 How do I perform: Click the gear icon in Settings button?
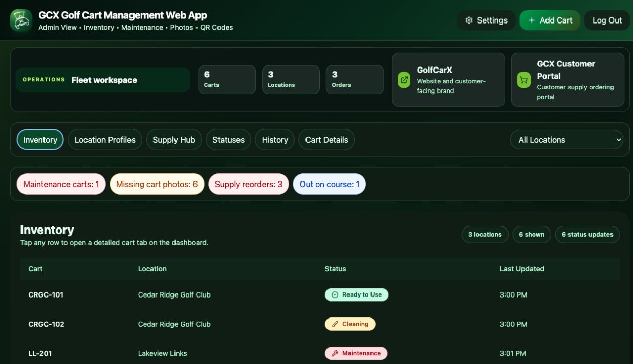tap(469, 20)
